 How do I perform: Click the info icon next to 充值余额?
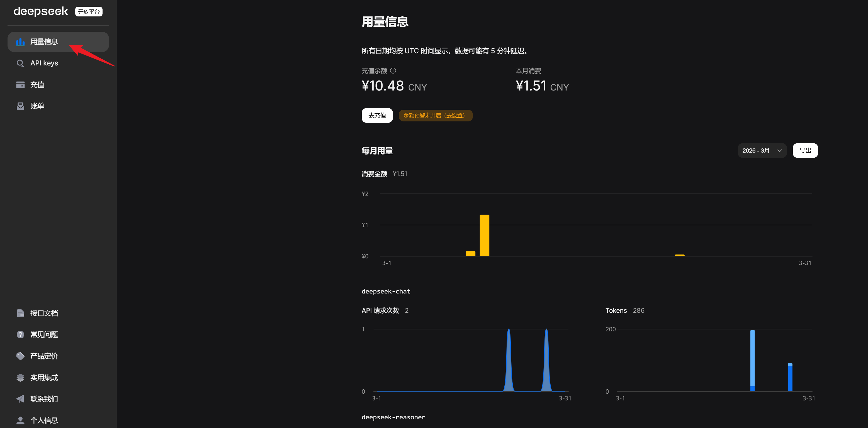tap(393, 71)
